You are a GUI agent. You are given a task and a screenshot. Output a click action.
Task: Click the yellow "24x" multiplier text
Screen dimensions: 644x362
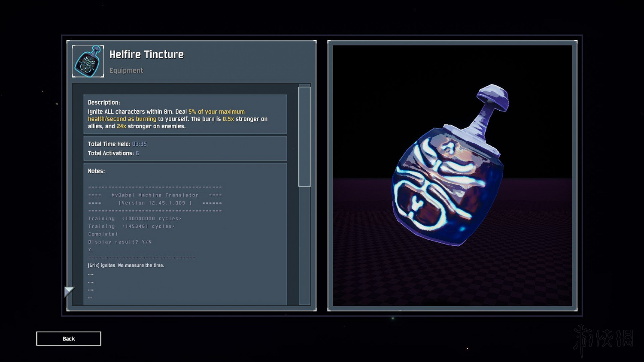click(121, 126)
